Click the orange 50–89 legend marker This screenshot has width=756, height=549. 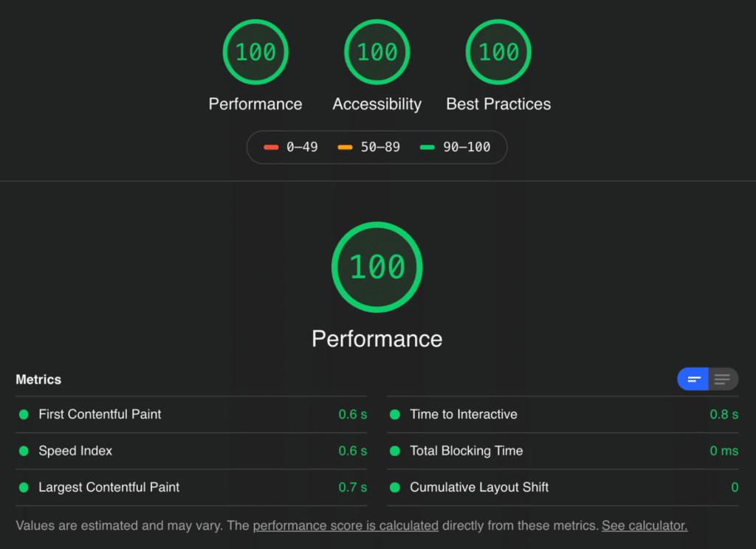[345, 148]
